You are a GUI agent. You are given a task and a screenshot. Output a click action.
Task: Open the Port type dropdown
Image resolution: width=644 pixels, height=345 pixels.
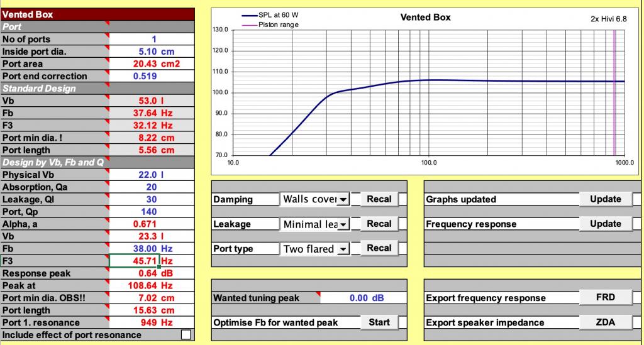click(343, 249)
